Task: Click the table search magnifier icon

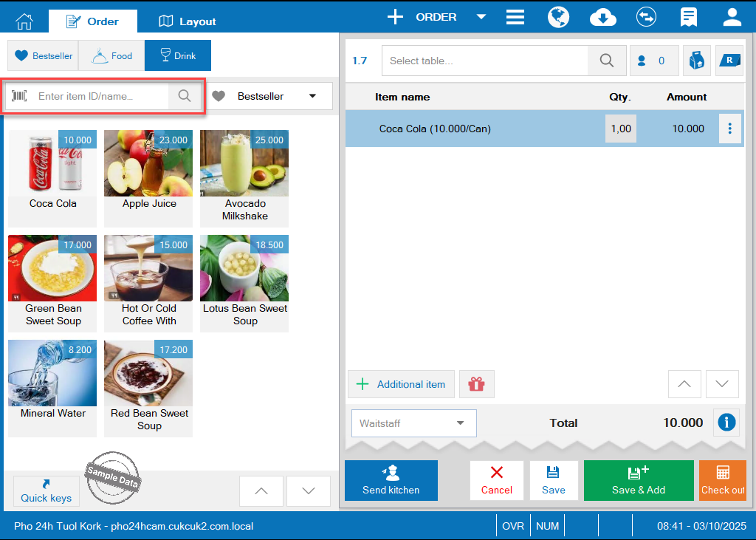Action: pyautogui.click(x=606, y=61)
